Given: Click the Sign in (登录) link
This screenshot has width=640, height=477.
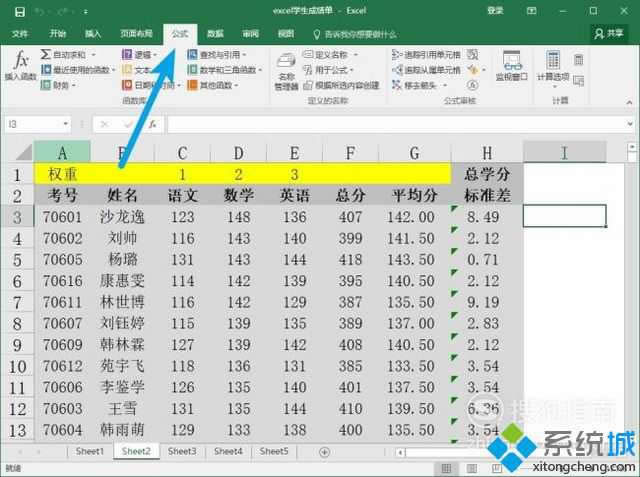Looking at the screenshot, I should (x=494, y=11).
